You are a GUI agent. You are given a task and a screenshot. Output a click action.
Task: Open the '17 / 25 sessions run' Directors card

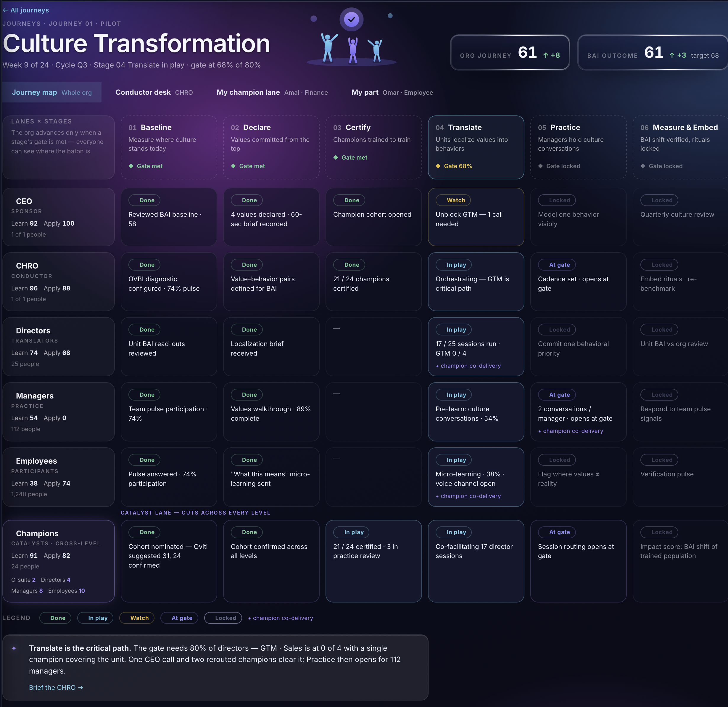pyautogui.click(x=476, y=347)
